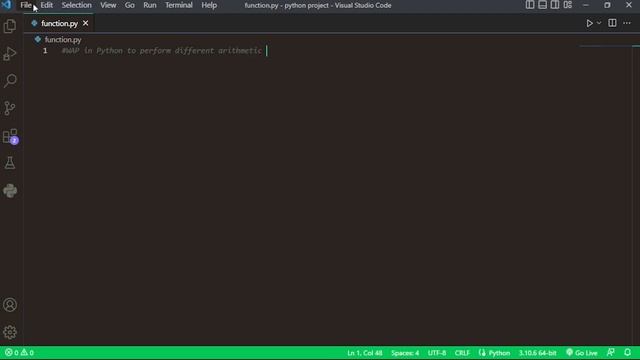640x360 pixels.
Task: Open Source Control view
Action: tap(10, 108)
